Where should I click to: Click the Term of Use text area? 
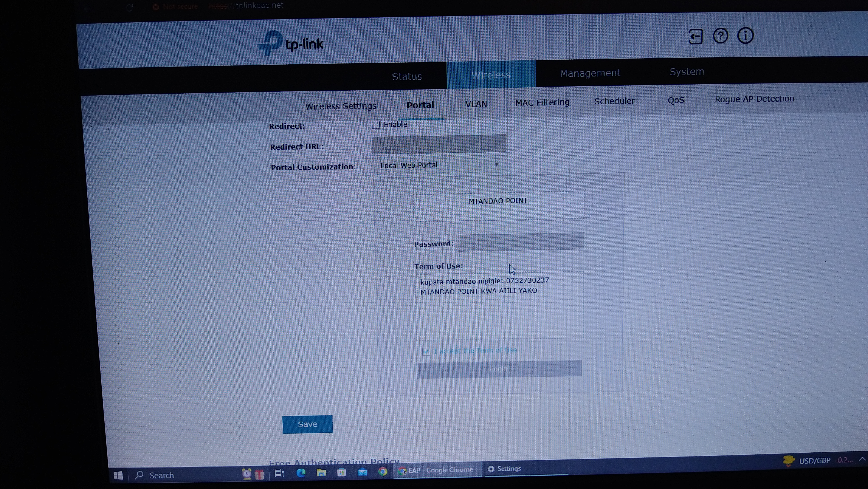(500, 305)
